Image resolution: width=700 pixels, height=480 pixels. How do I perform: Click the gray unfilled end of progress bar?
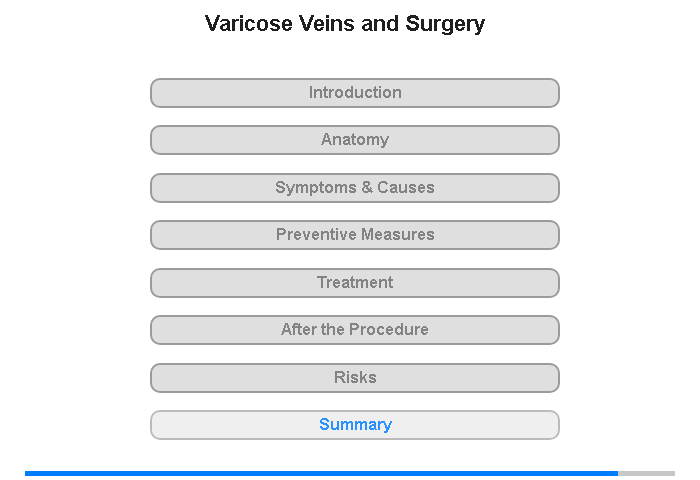tap(647, 473)
